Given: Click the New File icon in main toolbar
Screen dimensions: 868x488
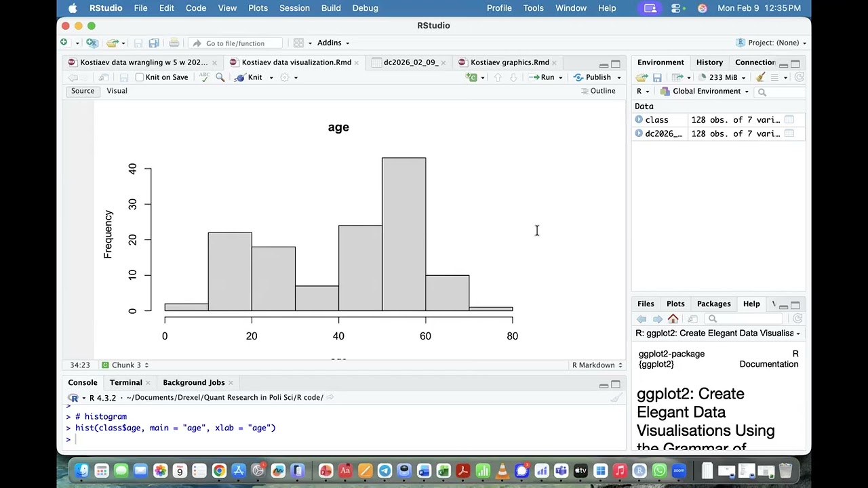Looking at the screenshot, I should coord(64,43).
